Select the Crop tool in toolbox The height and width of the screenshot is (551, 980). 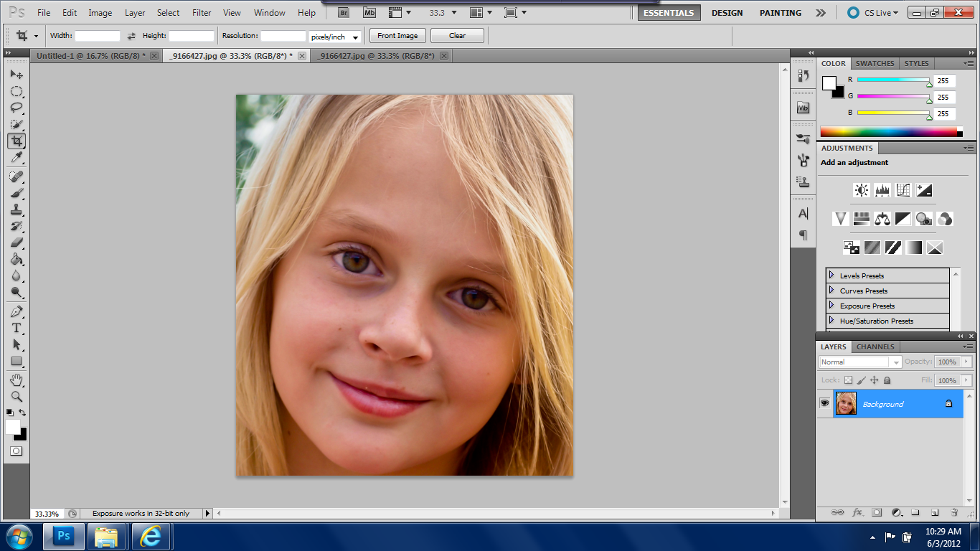pos(17,141)
